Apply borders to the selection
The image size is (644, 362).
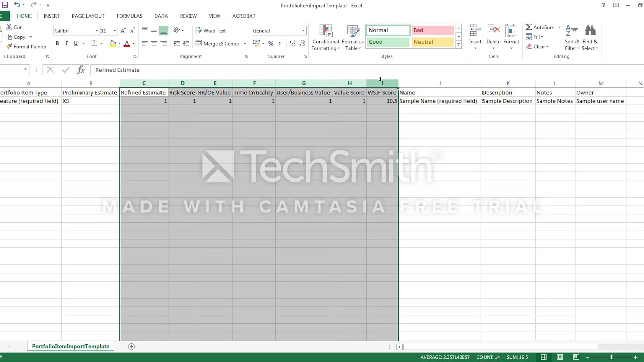(94, 44)
